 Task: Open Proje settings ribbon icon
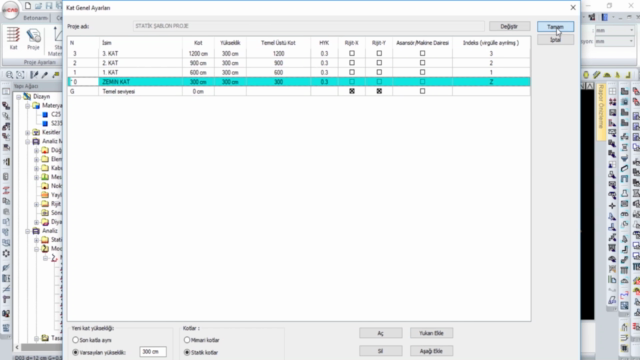pos(33,37)
